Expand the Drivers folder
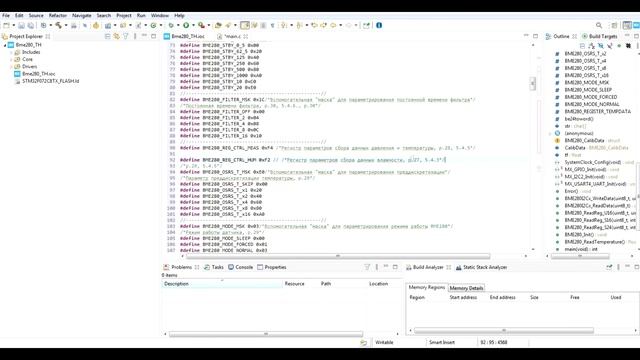The width and height of the screenshot is (640, 360). click(x=11, y=67)
